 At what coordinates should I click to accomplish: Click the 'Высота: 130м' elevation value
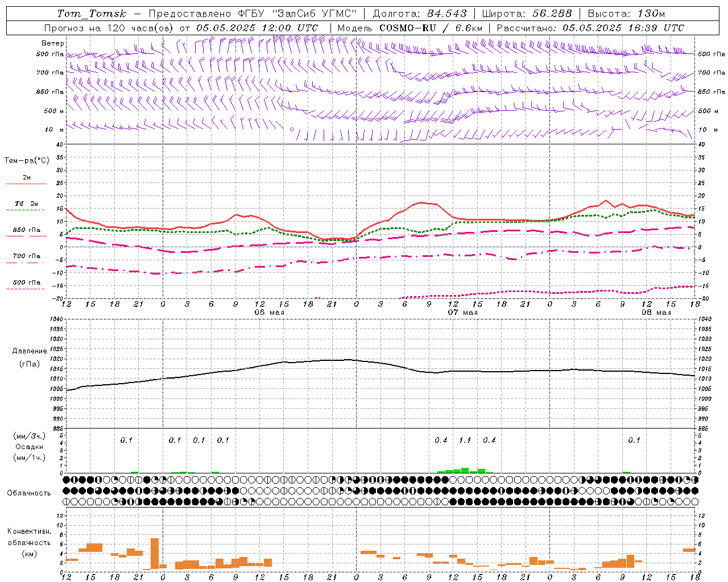pos(626,14)
